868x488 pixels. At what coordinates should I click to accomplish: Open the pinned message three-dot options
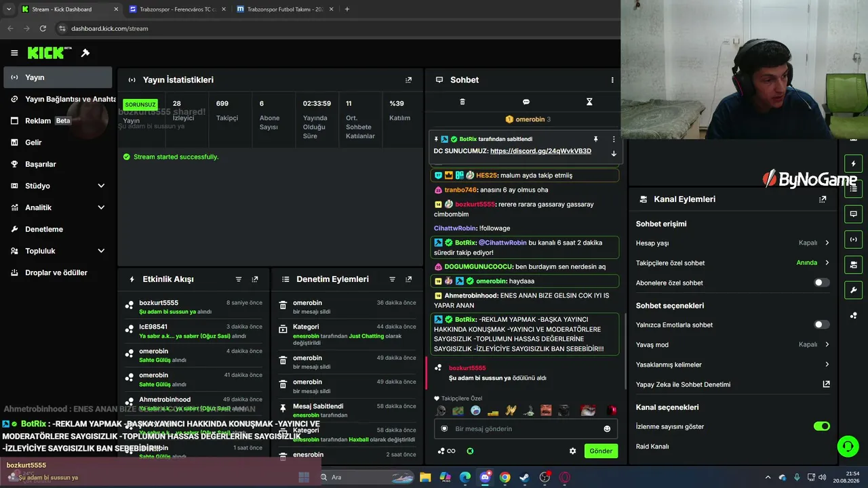614,139
